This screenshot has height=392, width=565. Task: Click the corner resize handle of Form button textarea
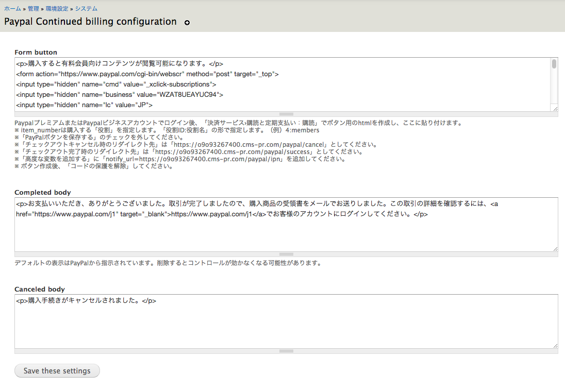(x=555, y=108)
